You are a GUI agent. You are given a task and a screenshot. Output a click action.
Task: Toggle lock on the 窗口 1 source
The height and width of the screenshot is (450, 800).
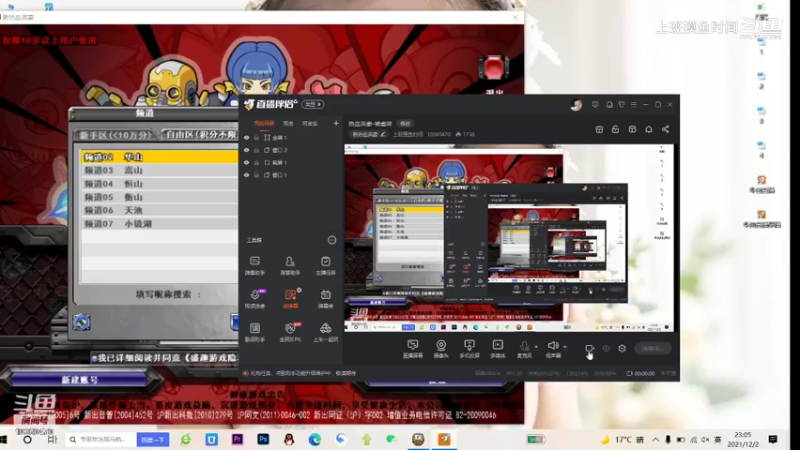[x=257, y=175]
